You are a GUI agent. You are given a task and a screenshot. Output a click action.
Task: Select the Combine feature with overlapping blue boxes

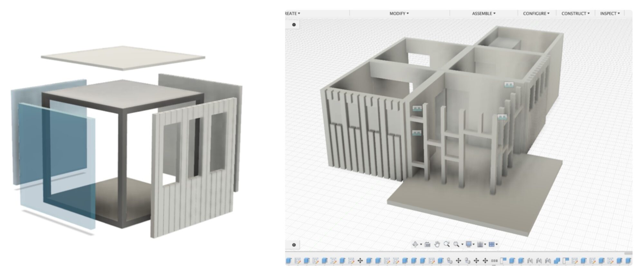click(557, 261)
